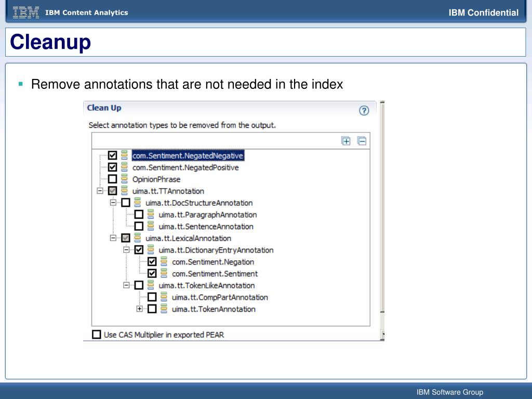Click the type icon beside uima.tt.TokenLikeAnnotation

151,285
